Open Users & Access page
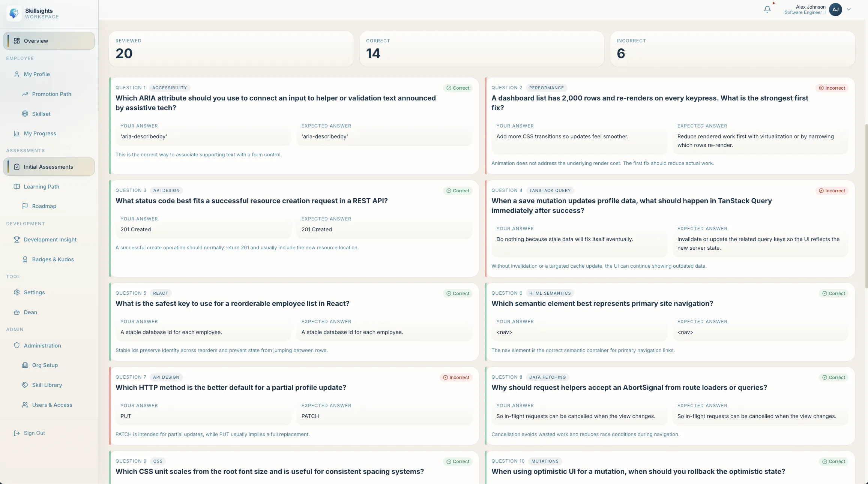This screenshot has height=484, width=868. [52, 405]
